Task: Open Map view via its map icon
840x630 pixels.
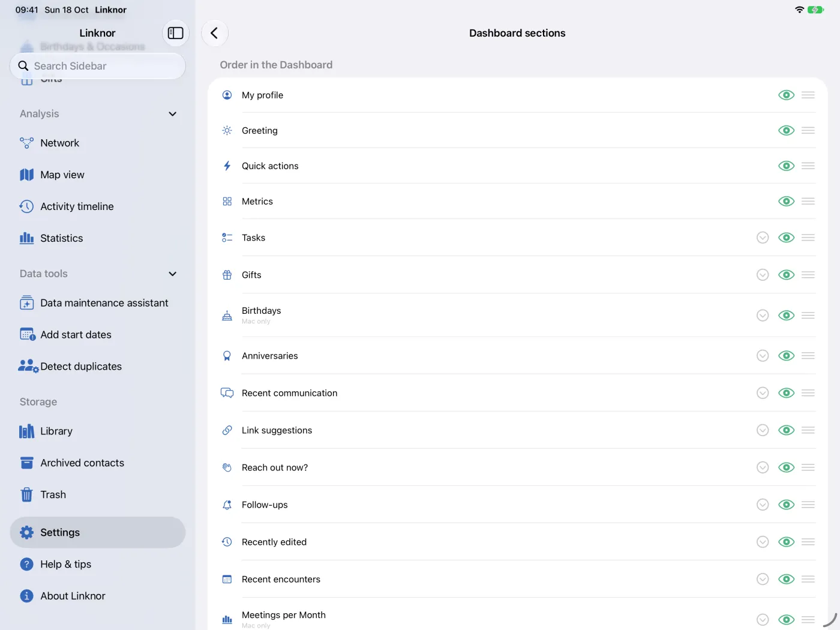Action: pyautogui.click(x=26, y=175)
